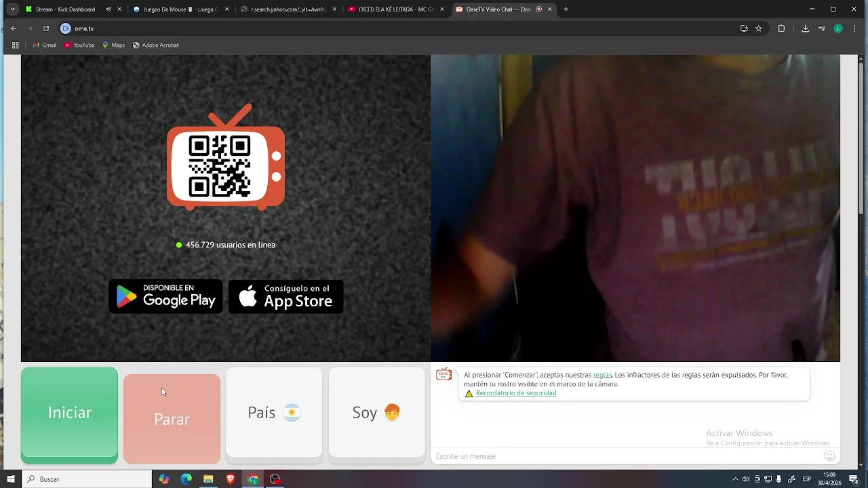Click the QR code TV logo
This screenshot has height=488, width=868.
click(226, 157)
